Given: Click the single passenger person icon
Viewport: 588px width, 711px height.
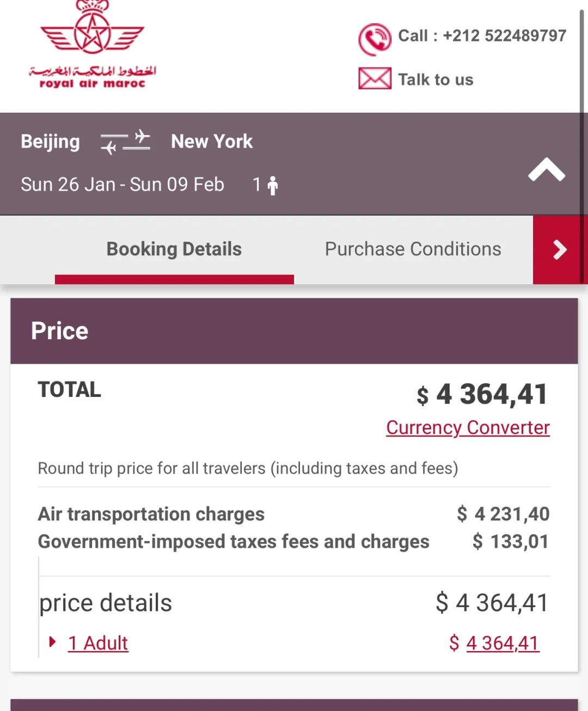Looking at the screenshot, I should 273,185.
